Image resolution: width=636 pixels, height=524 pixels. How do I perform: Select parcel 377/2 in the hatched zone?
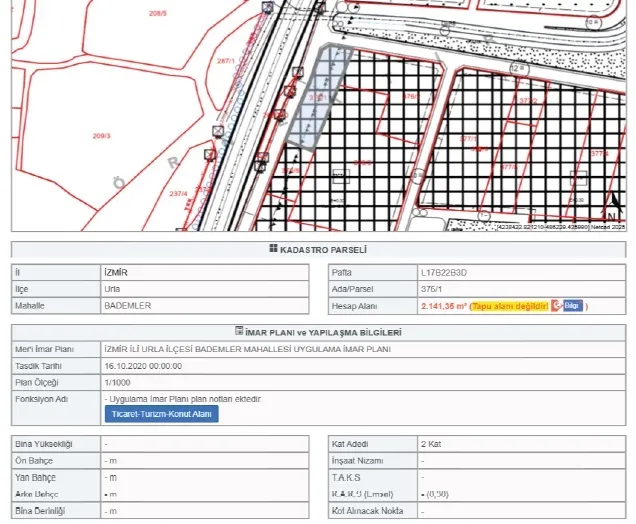point(528,101)
